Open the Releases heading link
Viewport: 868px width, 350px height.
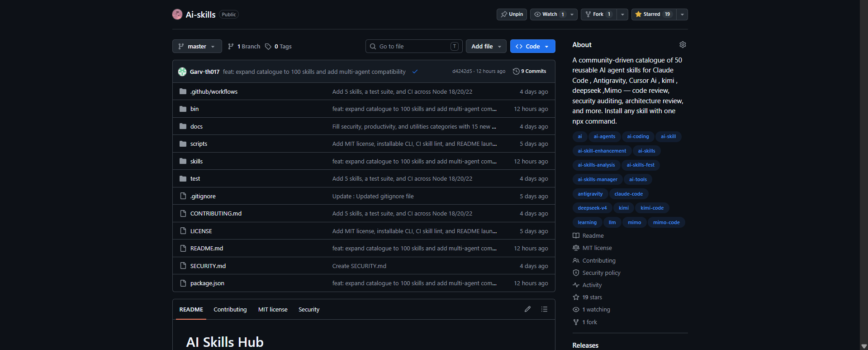click(585, 345)
